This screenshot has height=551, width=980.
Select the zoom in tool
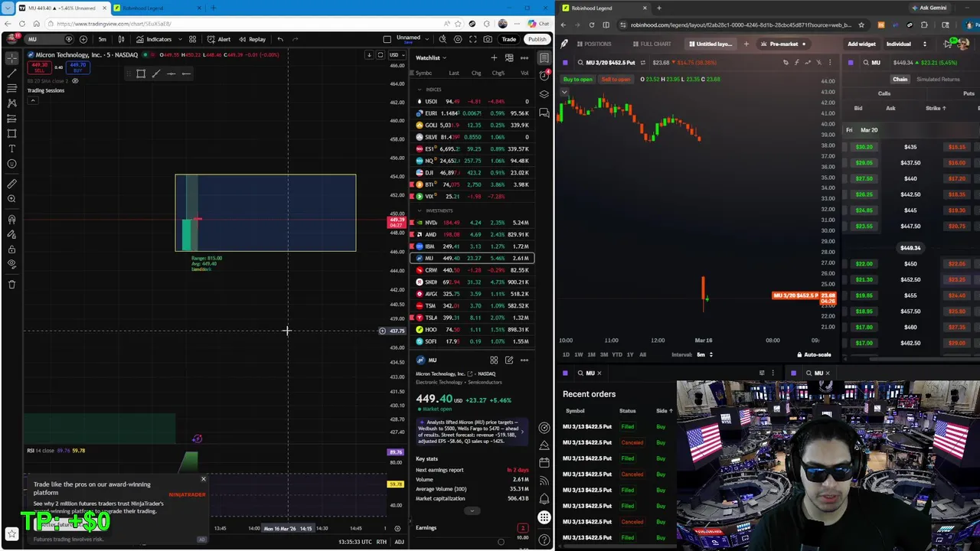11,199
